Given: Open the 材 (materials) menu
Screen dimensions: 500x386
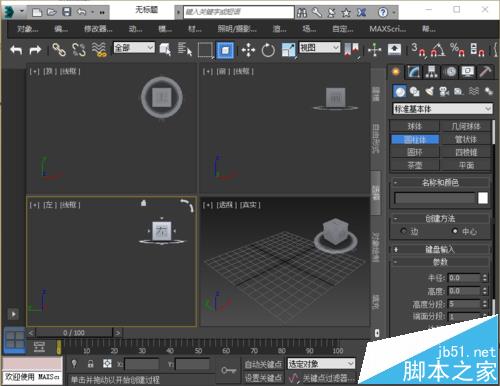Looking at the screenshot, I should point(195,29).
